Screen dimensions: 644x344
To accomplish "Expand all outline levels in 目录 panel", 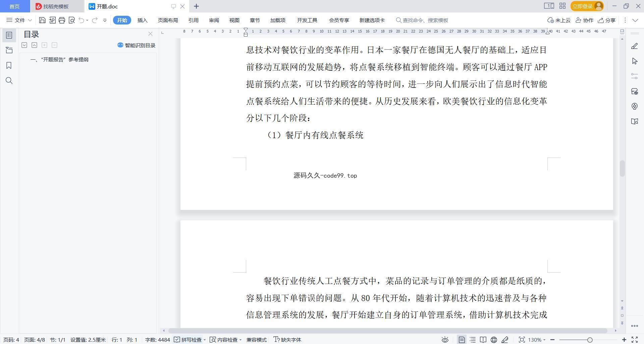I will tap(24, 45).
